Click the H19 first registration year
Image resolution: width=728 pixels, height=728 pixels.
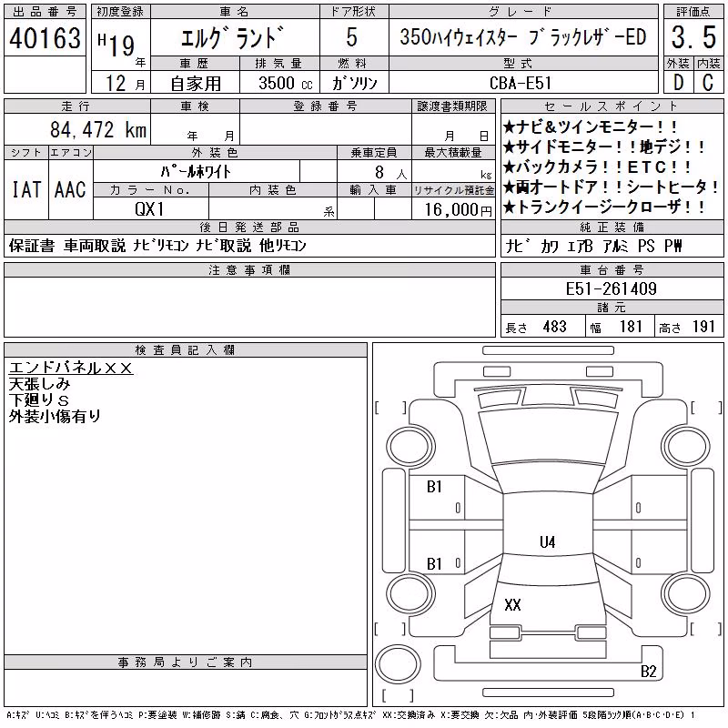click(116, 45)
